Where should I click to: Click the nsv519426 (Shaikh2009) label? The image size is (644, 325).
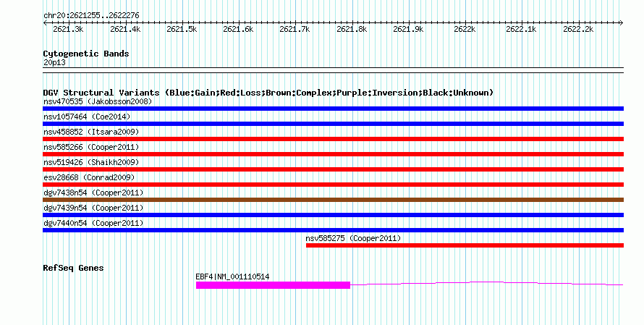(91, 162)
